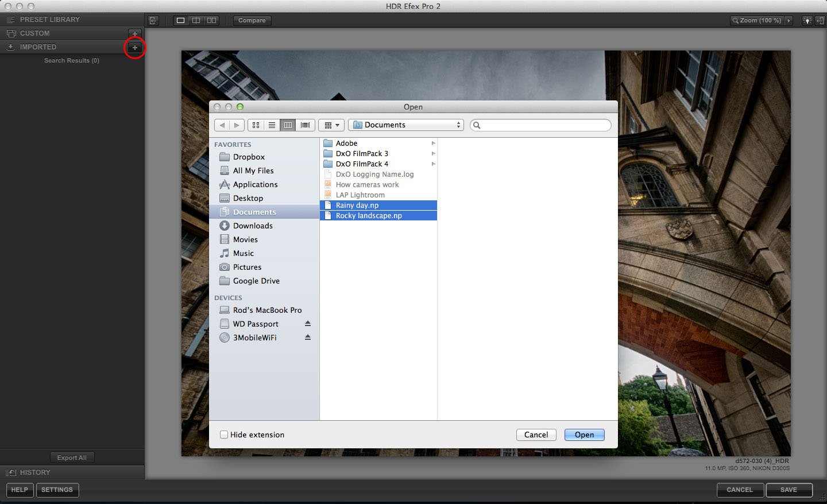Viewport: 827px width, 504px height.
Task: Expand the DxO FilmPack 3 arrow
Action: click(x=433, y=154)
